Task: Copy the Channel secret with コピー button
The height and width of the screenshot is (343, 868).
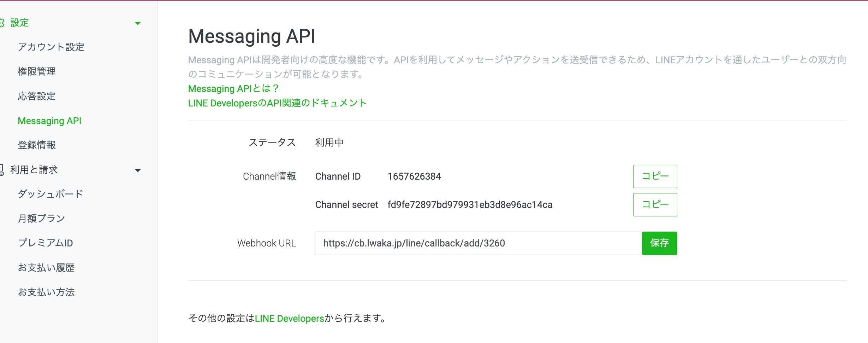Action: pos(655,205)
